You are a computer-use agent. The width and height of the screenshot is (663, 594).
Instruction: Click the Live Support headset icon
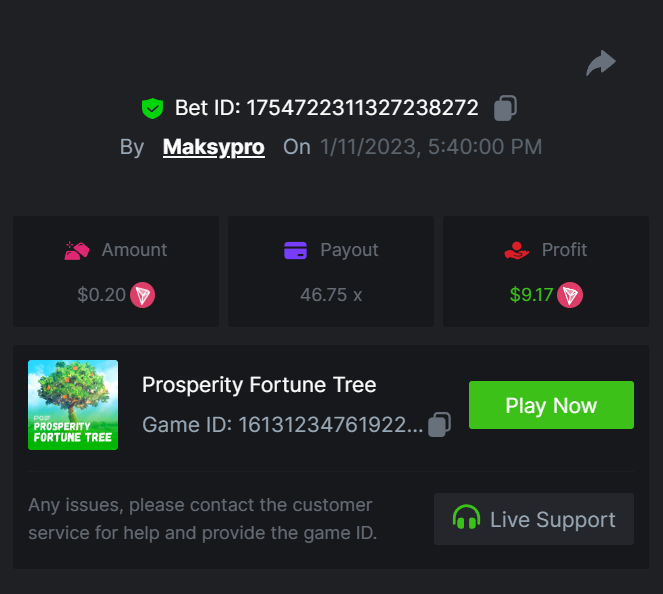[x=466, y=519]
